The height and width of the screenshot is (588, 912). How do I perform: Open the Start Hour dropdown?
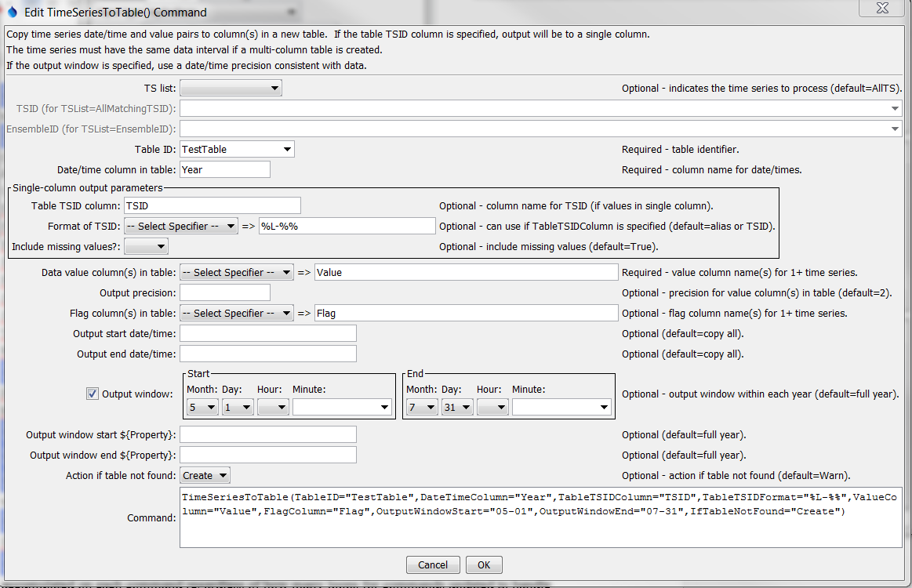(274, 407)
